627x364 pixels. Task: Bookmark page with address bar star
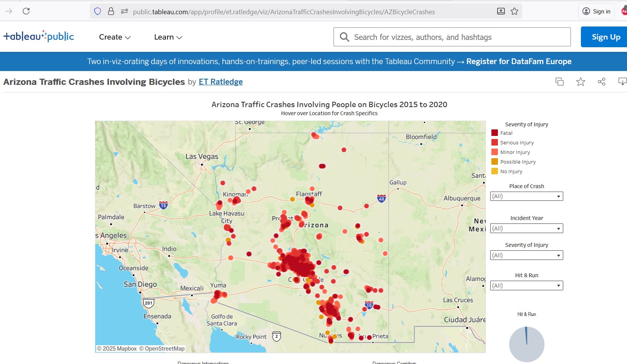(x=514, y=11)
